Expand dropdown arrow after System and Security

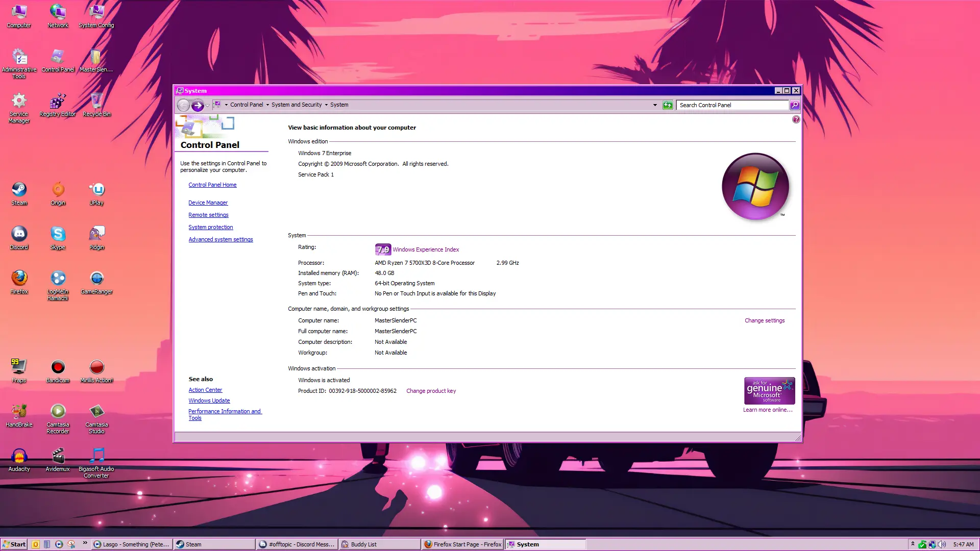pyautogui.click(x=326, y=105)
